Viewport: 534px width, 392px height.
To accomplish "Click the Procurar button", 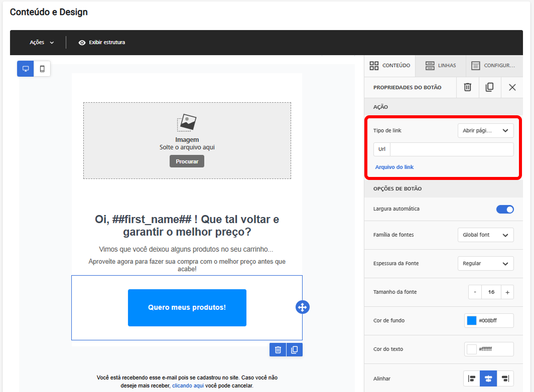I will 187,161.
